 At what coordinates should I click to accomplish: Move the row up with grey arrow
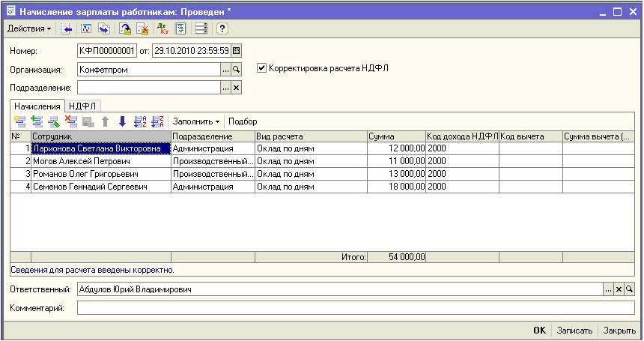click(x=106, y=121)
